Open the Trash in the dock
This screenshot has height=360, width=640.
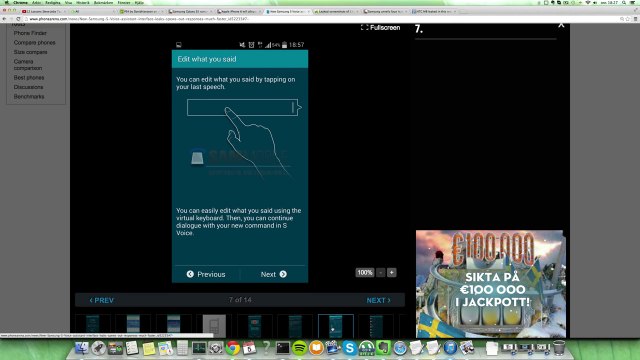(559, 348)
